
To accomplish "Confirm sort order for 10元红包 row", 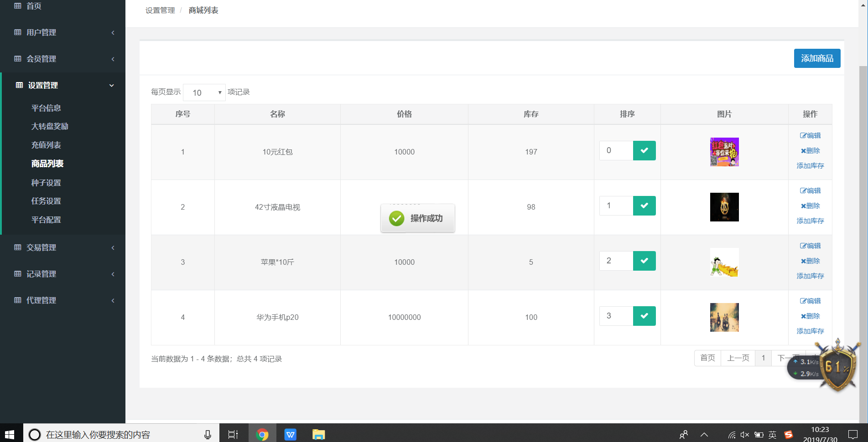I will tap(644, 151).
